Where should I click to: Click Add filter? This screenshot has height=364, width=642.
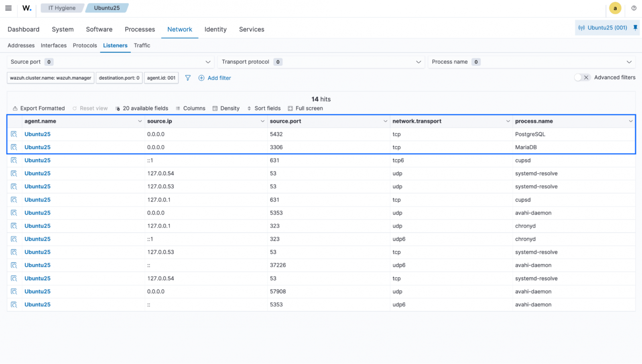[215, 78]
